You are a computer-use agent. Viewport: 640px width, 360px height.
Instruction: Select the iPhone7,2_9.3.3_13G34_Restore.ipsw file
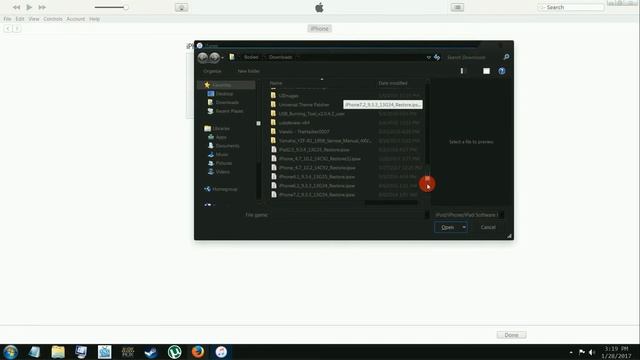pos(317,194)
